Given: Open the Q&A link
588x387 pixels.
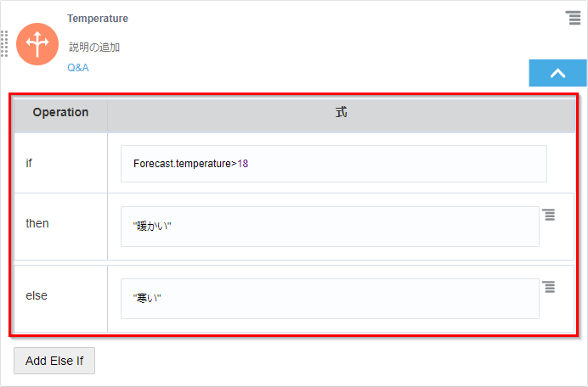Looking at the screenshot, I should pyautogui.click(x=78, y=68).
